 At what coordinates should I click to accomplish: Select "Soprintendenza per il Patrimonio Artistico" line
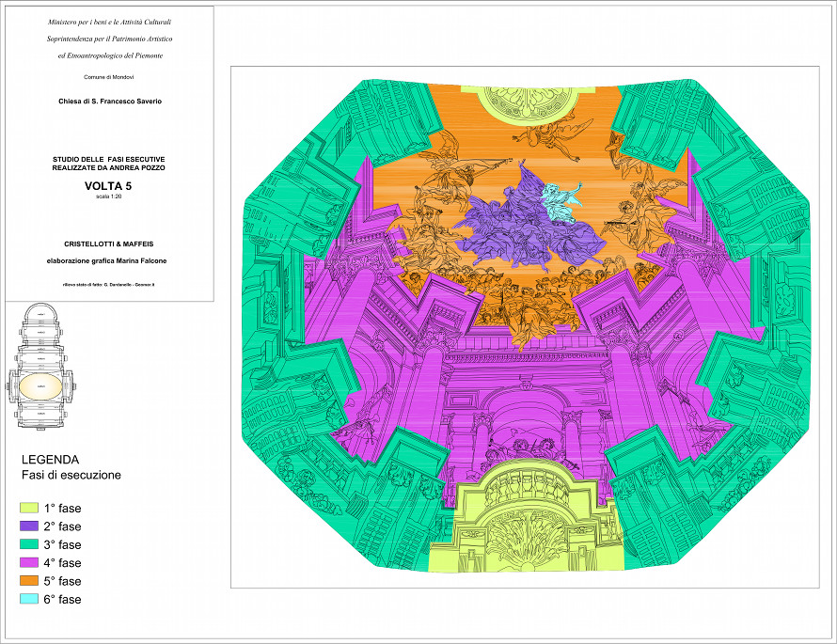[109, 39]
